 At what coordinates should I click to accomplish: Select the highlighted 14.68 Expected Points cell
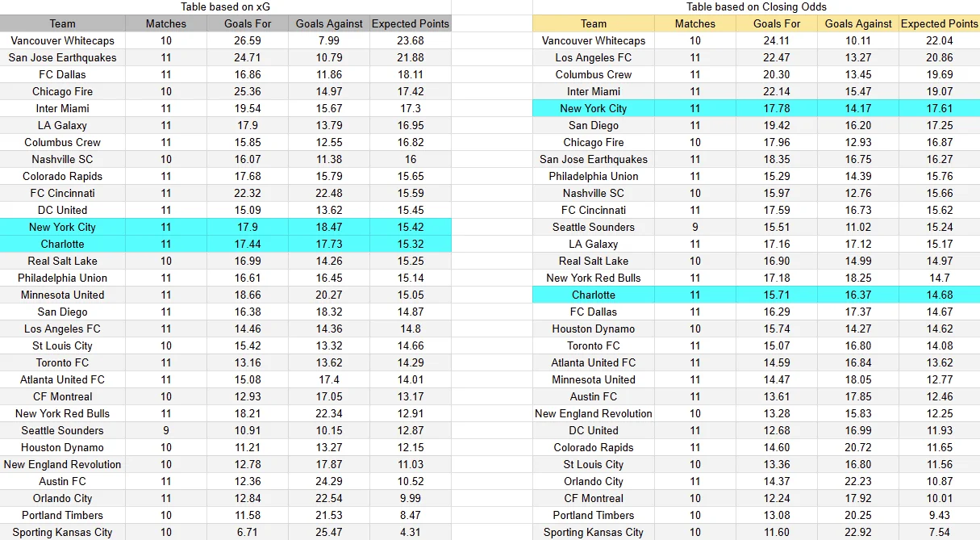940,295
